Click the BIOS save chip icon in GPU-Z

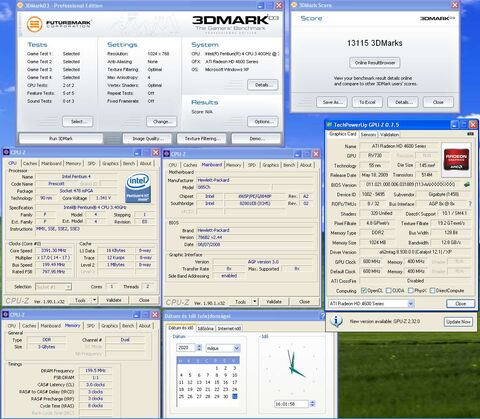467,184
